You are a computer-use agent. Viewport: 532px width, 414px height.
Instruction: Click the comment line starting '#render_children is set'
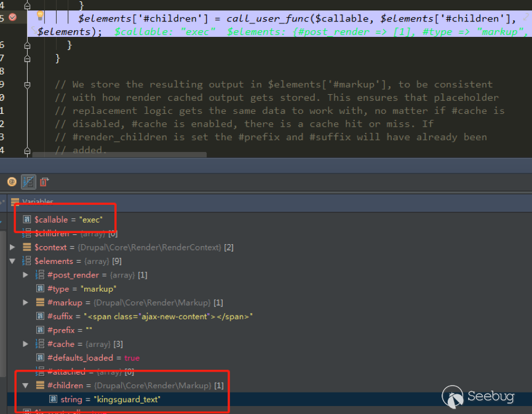coord(271,137)
